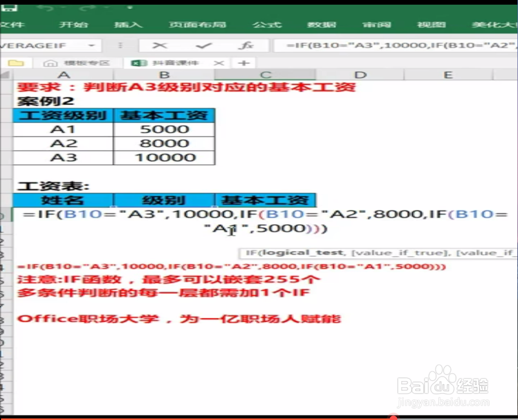Open the 插入 ribbon tab
Viewport: 518px width, 420px height.
coord(128,25)
